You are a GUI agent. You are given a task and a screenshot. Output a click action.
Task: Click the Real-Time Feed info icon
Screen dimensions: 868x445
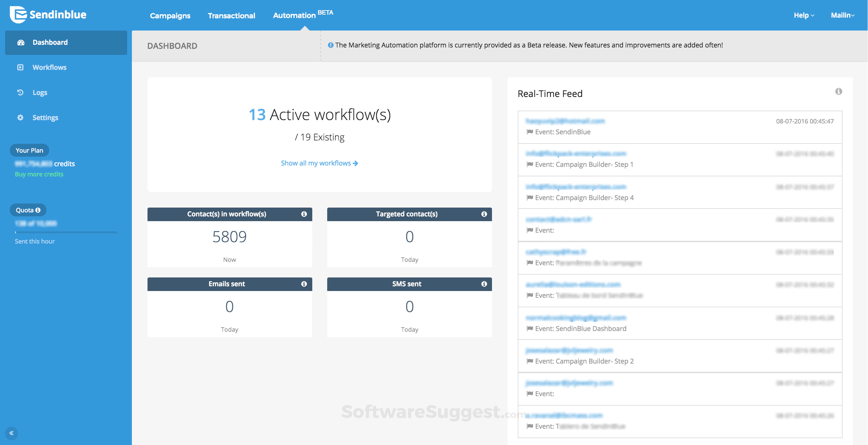point(839,91)
